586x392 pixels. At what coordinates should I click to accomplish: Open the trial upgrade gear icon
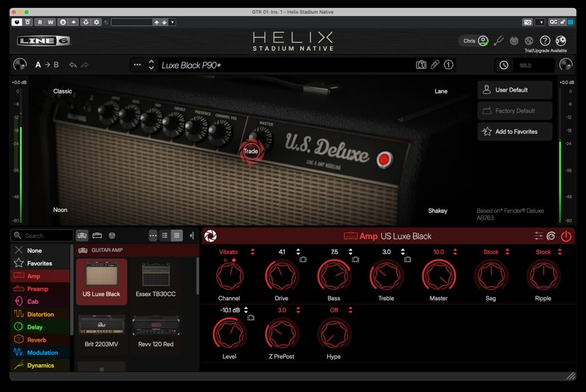pos(561,41)
